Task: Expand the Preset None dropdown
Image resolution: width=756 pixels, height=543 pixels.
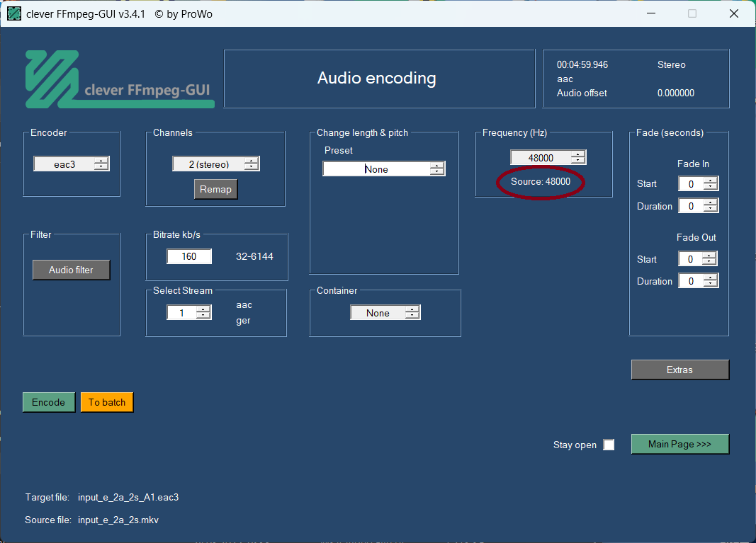Action: tap(384, 168)
